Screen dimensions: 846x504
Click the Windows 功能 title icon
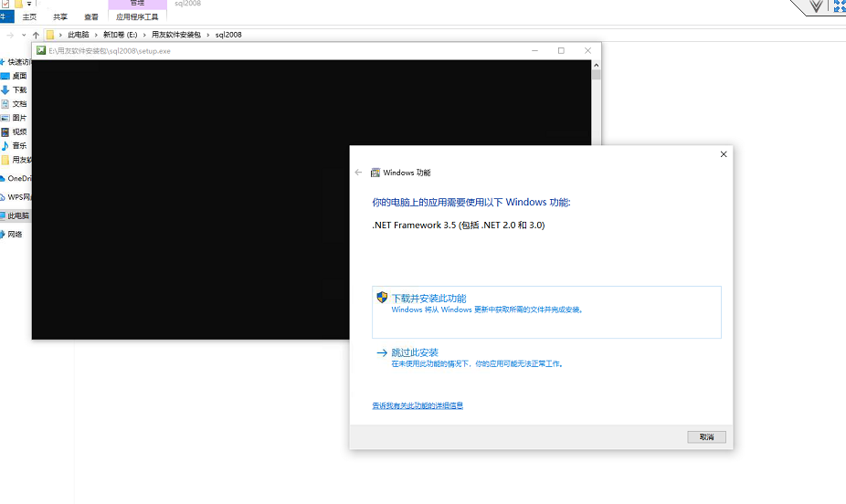coord(375,173)
